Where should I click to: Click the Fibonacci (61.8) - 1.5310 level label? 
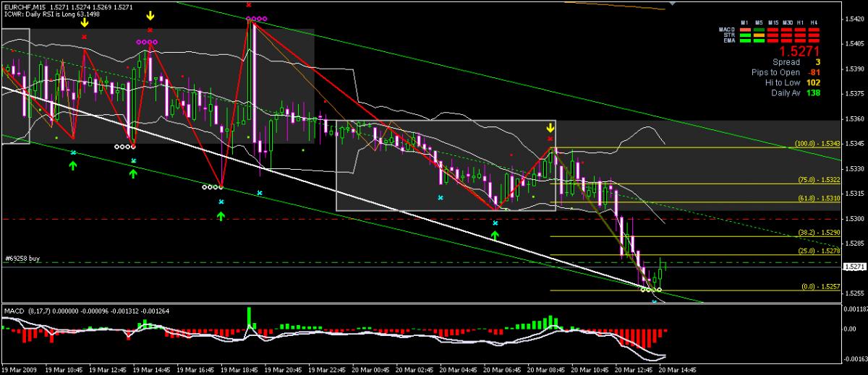coord(819,197)
